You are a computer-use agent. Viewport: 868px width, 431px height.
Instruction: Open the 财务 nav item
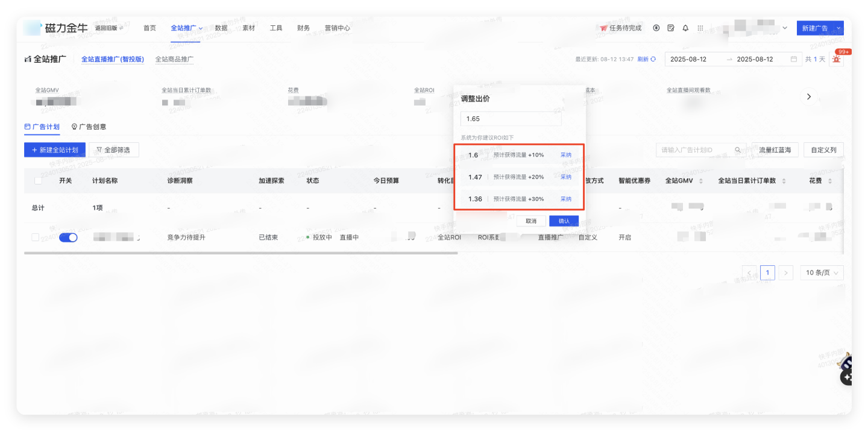304,28
